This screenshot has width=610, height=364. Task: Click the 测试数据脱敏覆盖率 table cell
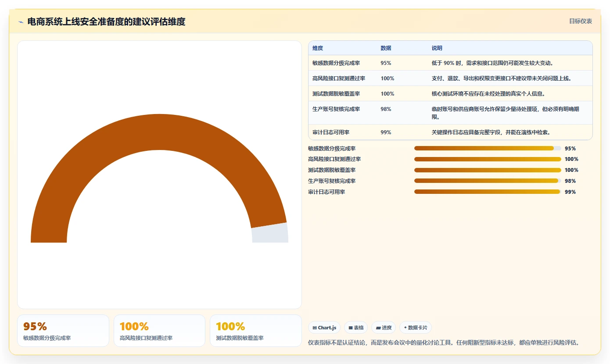coord(336,94)
